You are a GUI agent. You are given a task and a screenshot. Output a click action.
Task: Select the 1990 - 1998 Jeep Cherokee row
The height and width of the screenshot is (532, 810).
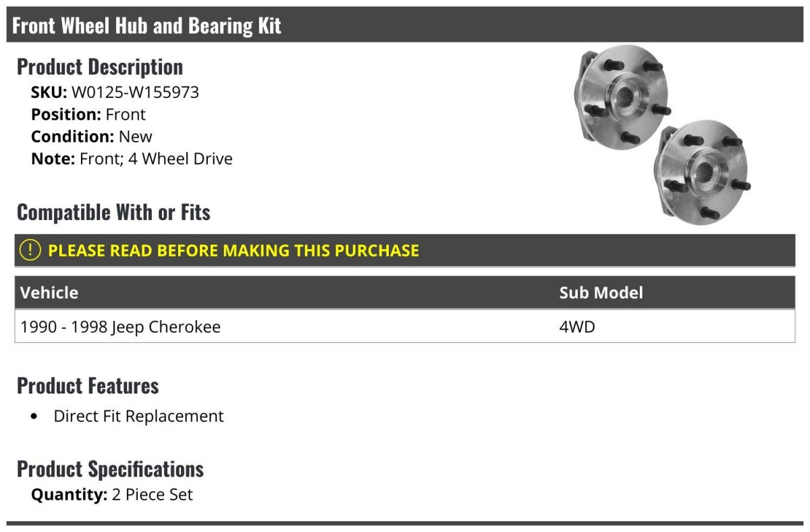point(405,327)
